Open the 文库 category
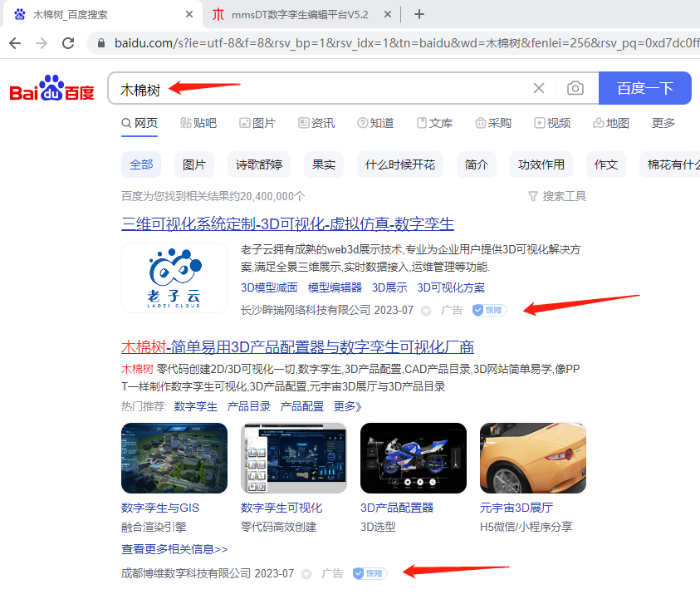700x599 pixels. (x=434, y=123)
